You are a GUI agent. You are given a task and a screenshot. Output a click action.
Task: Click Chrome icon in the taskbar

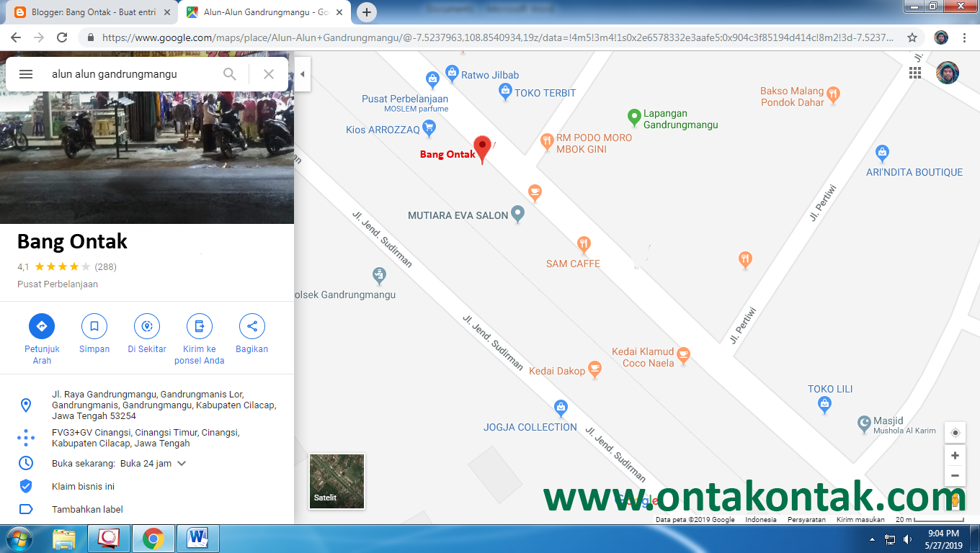tap(153, 539)
